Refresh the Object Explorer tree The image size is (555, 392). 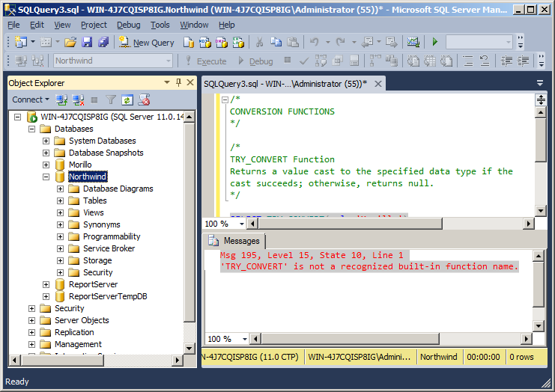coord(127,100)
